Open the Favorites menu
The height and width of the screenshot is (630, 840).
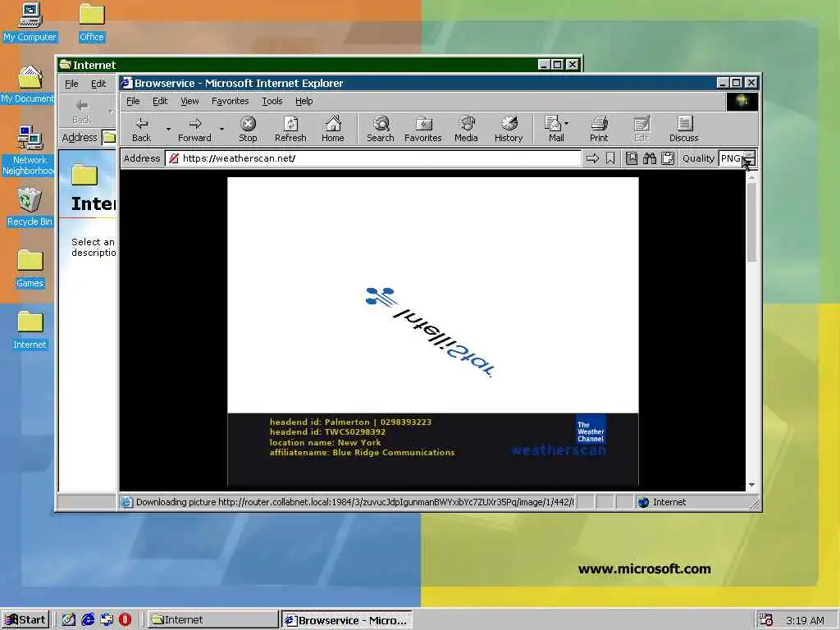tap(231, 101)
